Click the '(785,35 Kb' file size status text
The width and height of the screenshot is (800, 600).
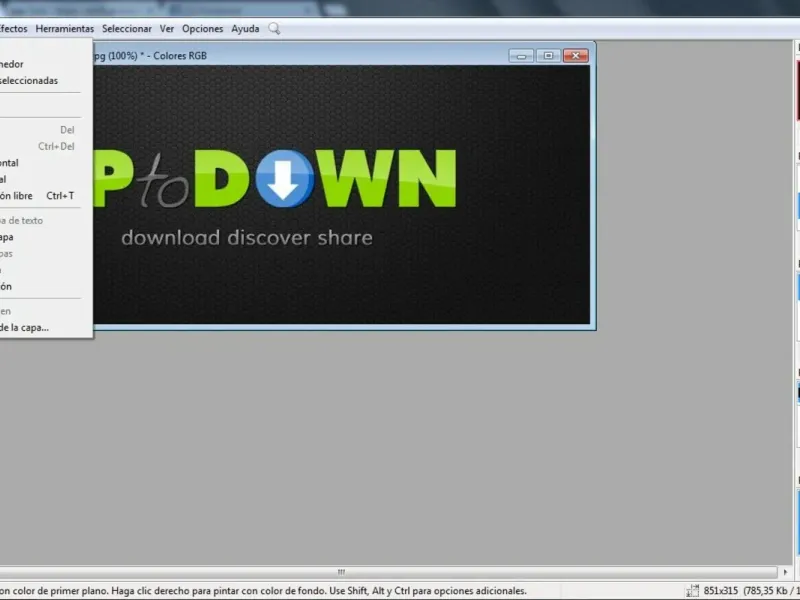765,591
